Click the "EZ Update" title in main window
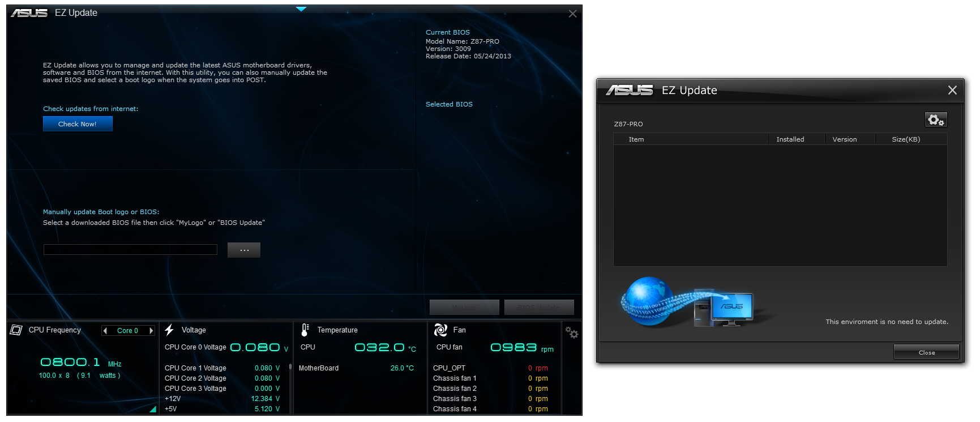Image resolution: width=980 pixels, height=422 pixels. tap(76, 12)
